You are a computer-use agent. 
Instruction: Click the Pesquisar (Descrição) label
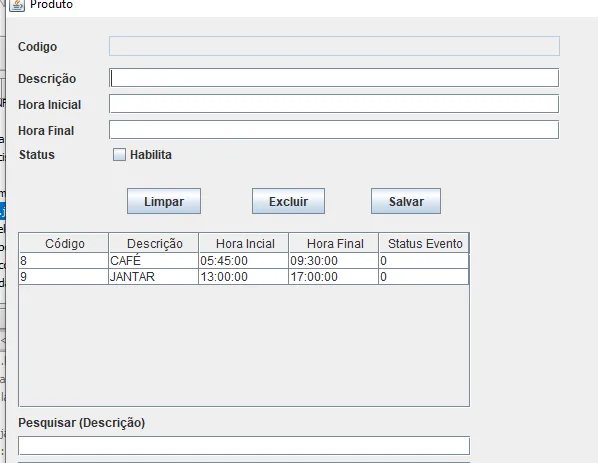click(x=82, y=423)
